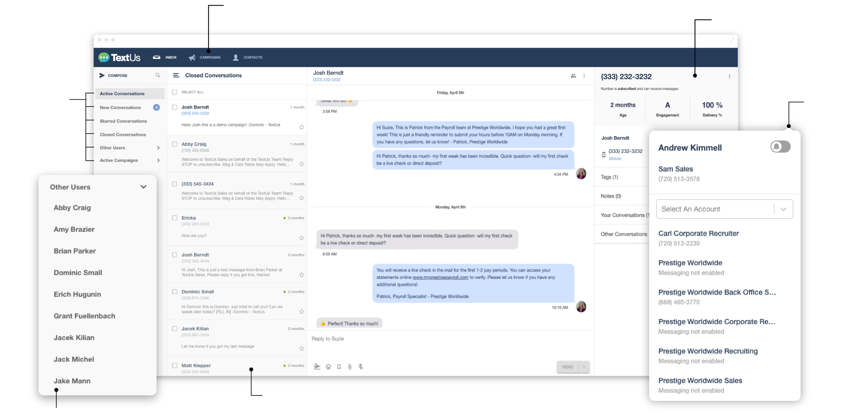Select Prestige Worldwide Recruiting account
The width and height of the screenshot is (868, 420).
pos(708,356)
